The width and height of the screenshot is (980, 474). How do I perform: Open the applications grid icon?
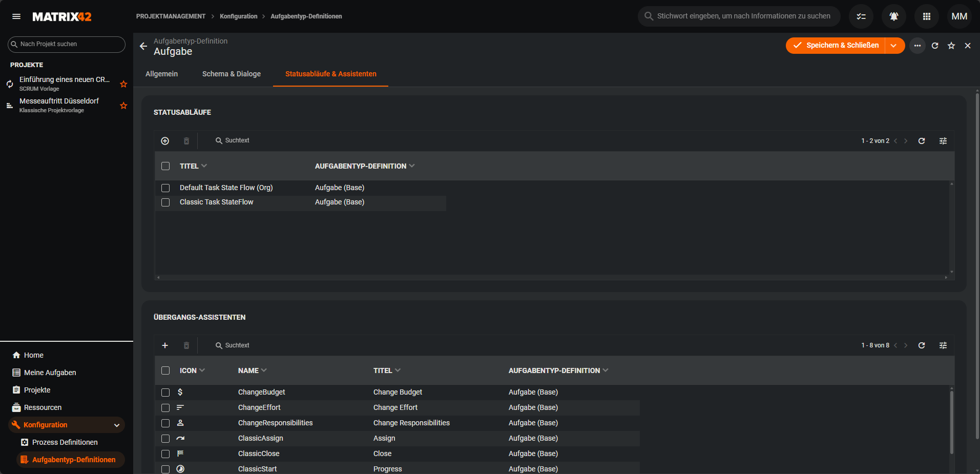coord(926,16)
